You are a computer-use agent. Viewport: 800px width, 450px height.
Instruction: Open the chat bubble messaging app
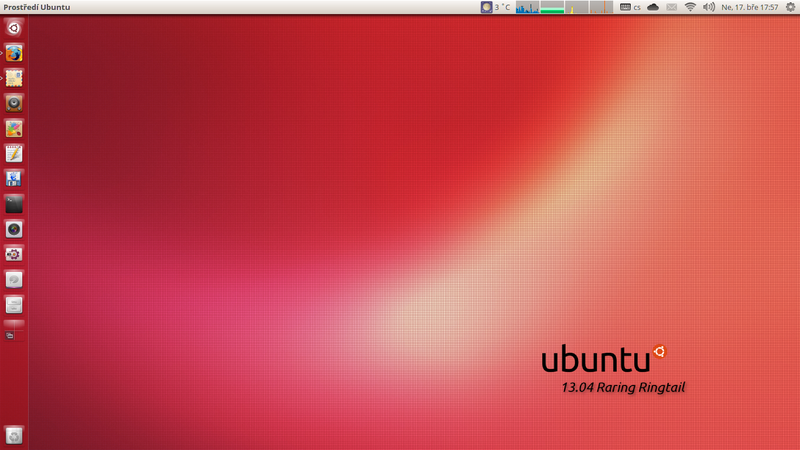[x=14, y=280]
